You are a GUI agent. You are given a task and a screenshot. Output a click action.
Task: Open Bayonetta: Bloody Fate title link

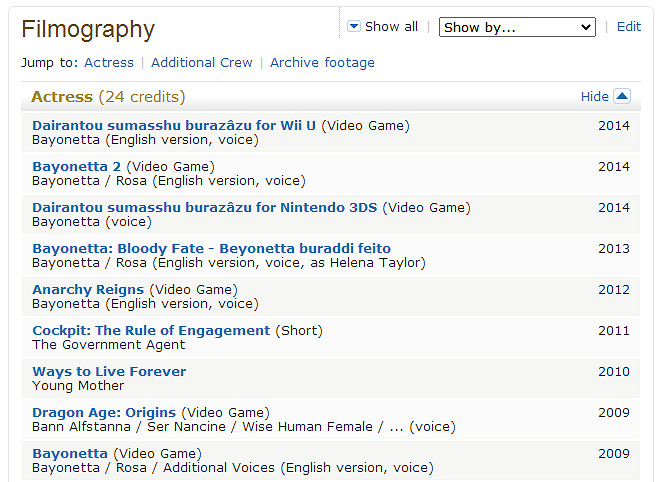click(211, 249)
